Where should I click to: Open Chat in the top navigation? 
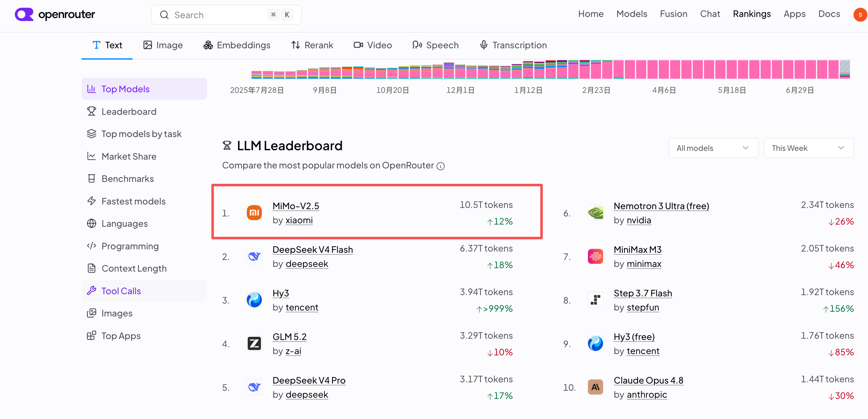[710, 14]
